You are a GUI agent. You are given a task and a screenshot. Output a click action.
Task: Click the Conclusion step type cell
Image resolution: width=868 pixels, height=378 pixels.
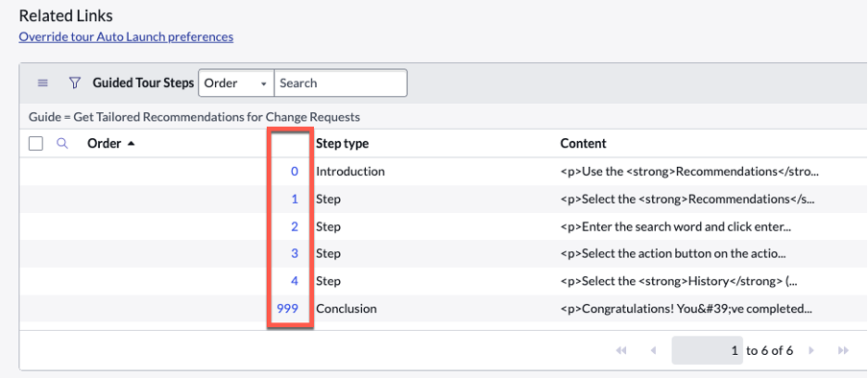click(x=347, y=309)
